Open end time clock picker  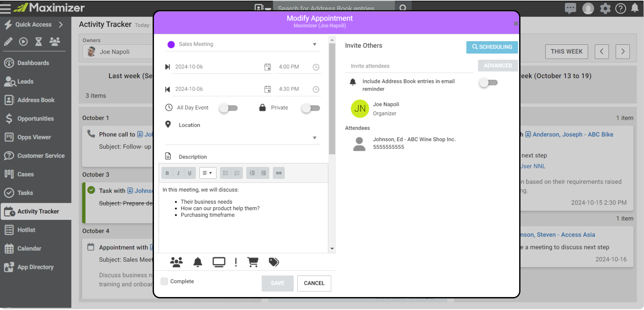316,89
